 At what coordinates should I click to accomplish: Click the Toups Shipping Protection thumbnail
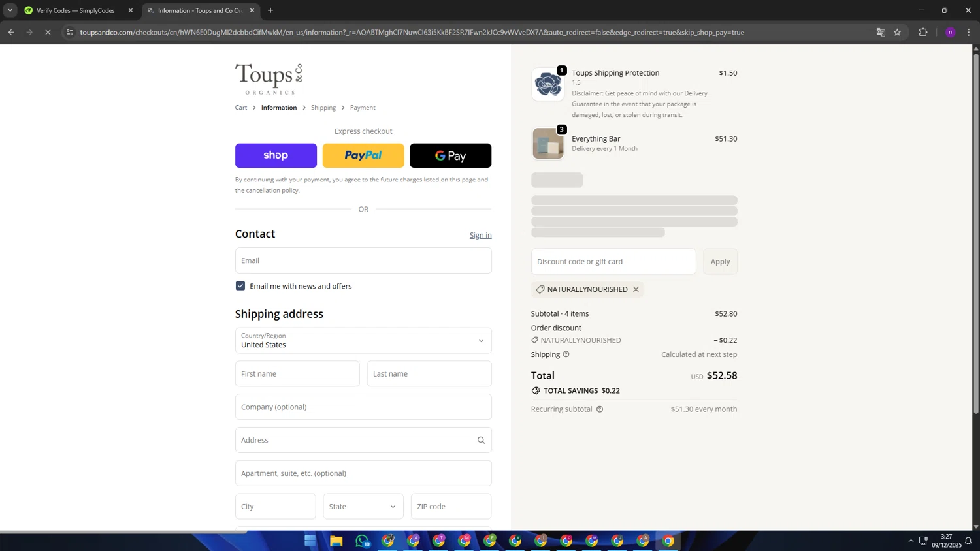(x=548, y=84)
